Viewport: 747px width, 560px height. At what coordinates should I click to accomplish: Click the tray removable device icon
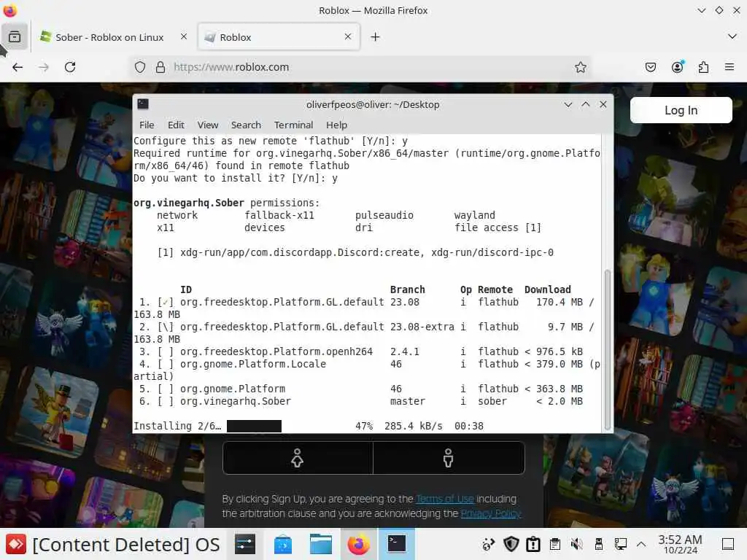[599, 544]
